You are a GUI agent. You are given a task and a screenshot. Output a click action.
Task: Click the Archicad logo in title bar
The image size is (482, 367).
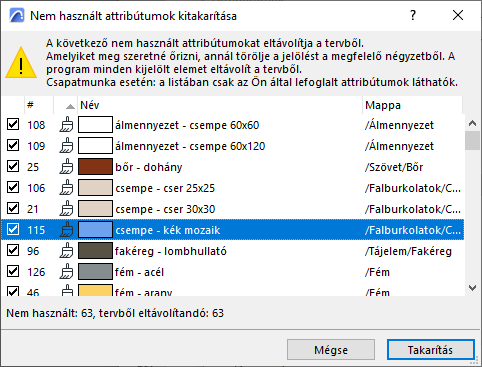point(17,15)
